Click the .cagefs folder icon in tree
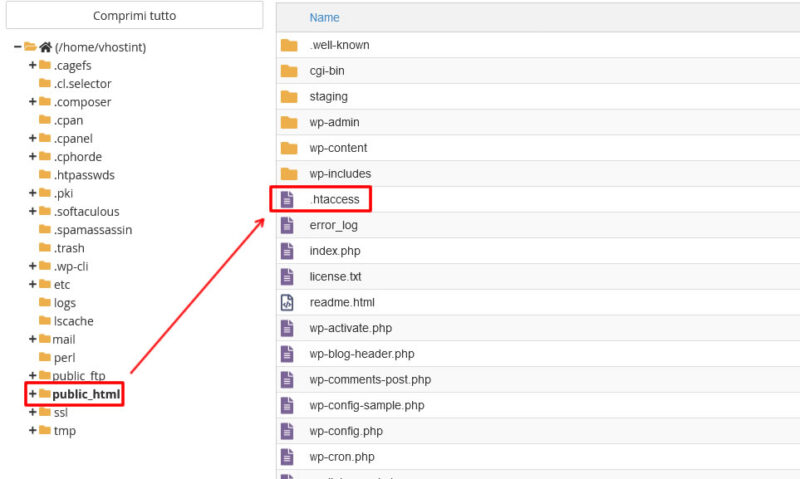 45,65
